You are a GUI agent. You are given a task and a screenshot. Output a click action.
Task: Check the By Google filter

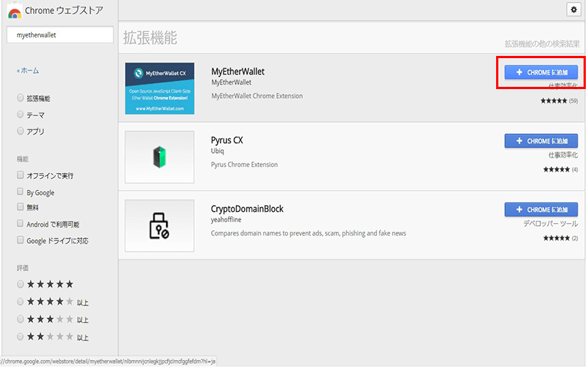21,191
